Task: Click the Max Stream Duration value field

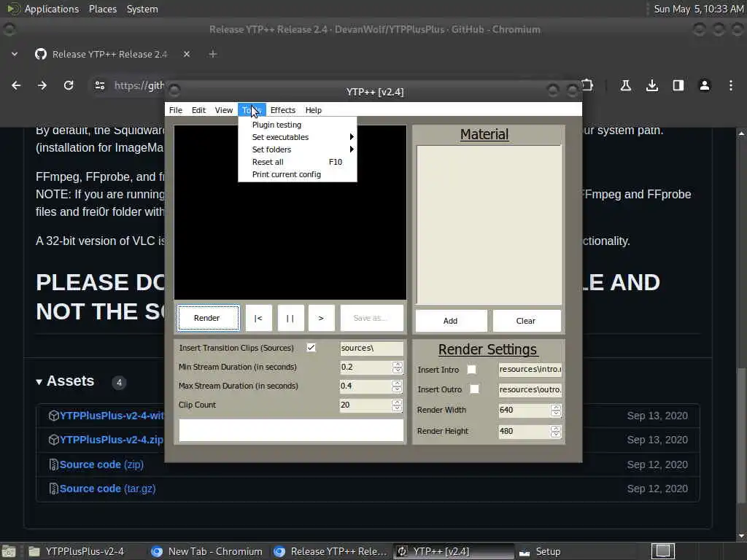Action: 365,386
